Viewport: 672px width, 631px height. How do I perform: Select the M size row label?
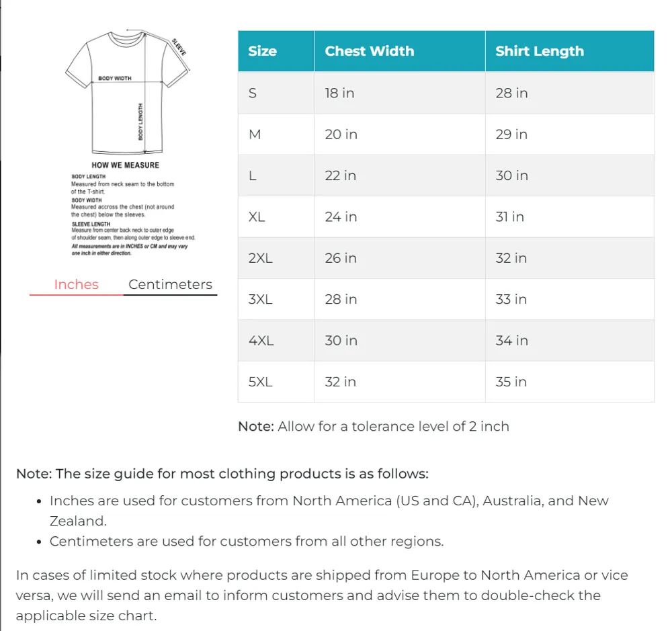pyautogui.click(x=255, y=134)
